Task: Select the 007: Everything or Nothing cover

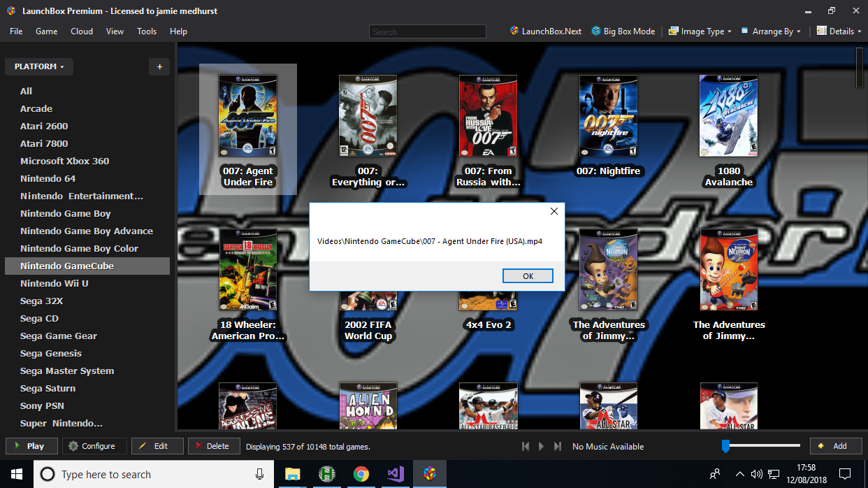Action: point(368,116)
